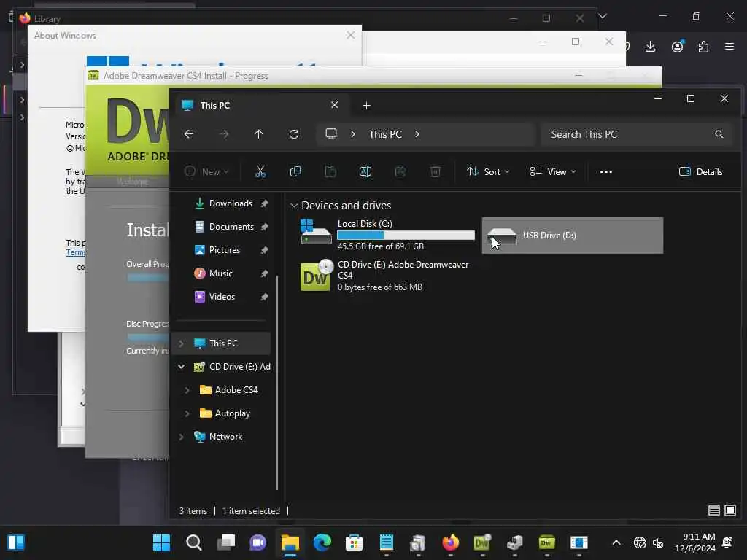The height and width of the screenshot is (560, 747).
Task: Click the network globe tray icon
Action: (639, 542)
